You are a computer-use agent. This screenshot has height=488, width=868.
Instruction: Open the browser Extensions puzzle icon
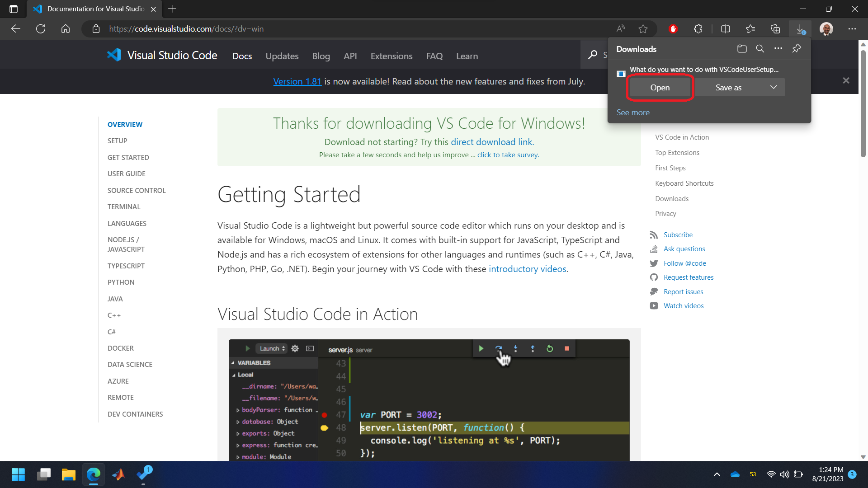click(698, 29)
